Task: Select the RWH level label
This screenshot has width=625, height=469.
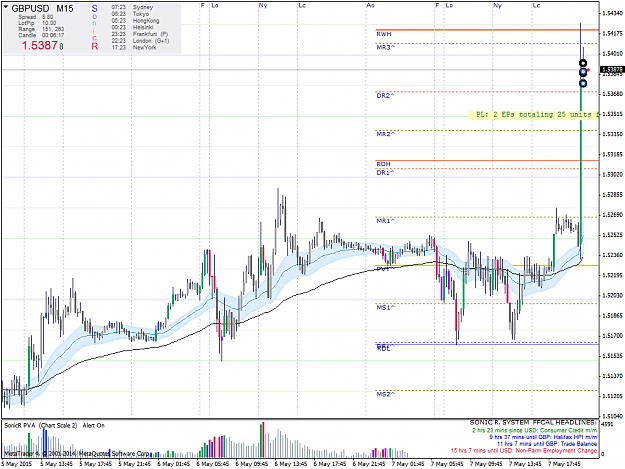Action: 384,34
